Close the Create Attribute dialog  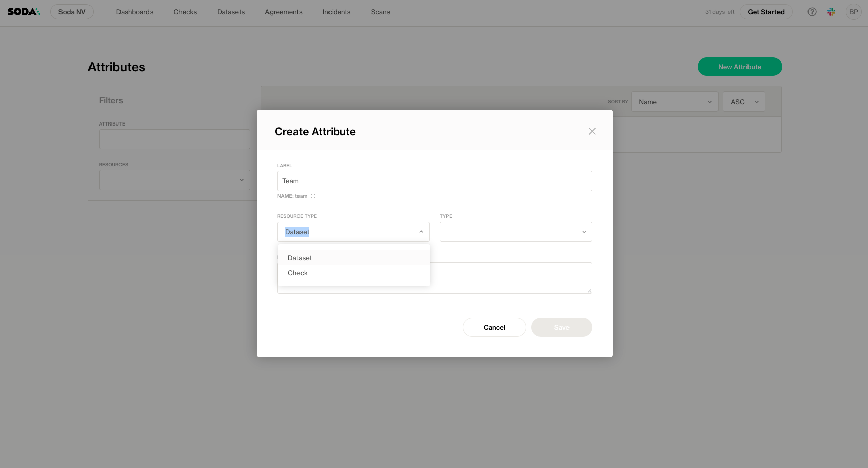coord(592,131)
